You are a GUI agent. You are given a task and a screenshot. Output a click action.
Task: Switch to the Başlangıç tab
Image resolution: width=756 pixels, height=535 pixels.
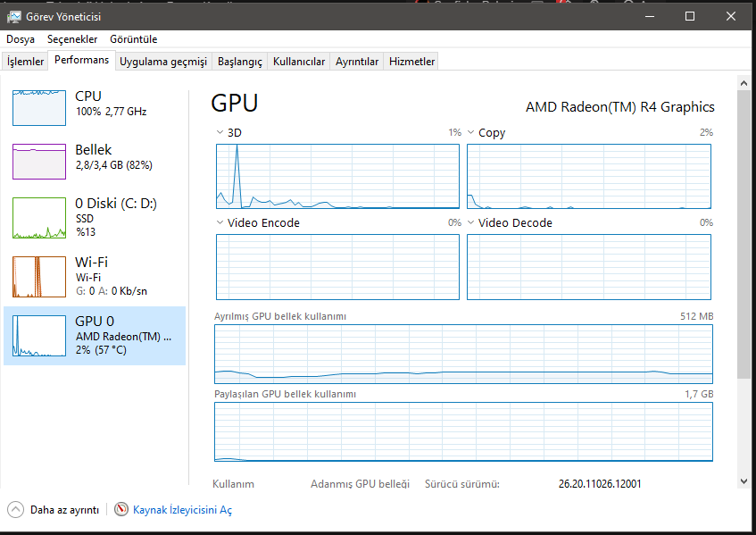point(240,62)
